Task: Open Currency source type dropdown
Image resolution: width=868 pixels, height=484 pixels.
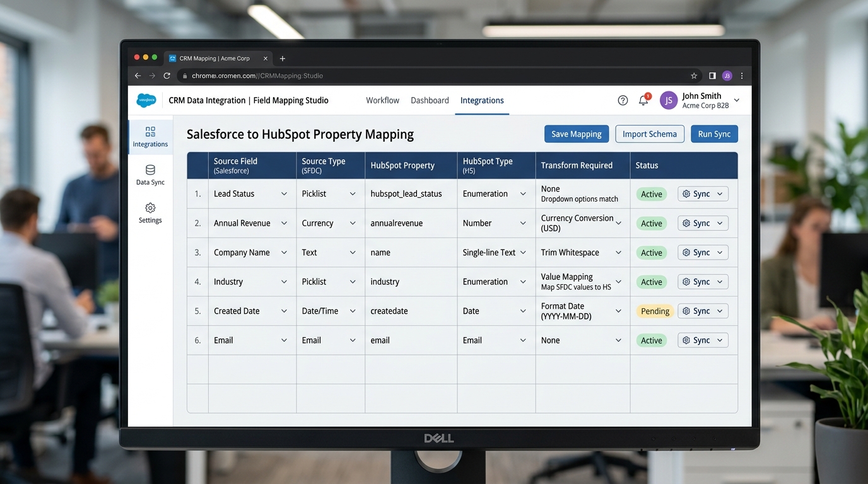Action: point(353,223)
